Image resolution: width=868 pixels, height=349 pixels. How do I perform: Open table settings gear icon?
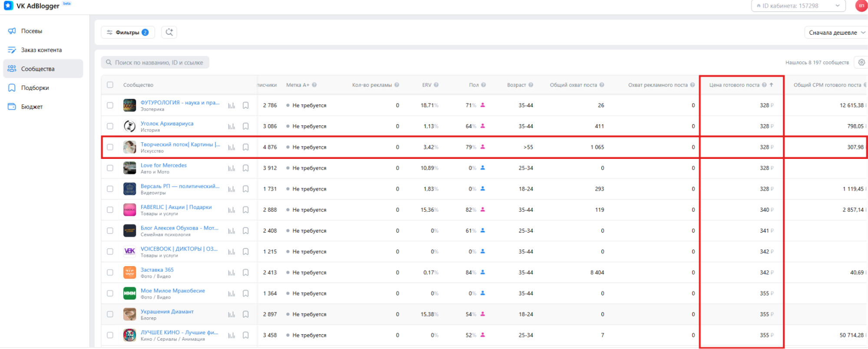861,63
